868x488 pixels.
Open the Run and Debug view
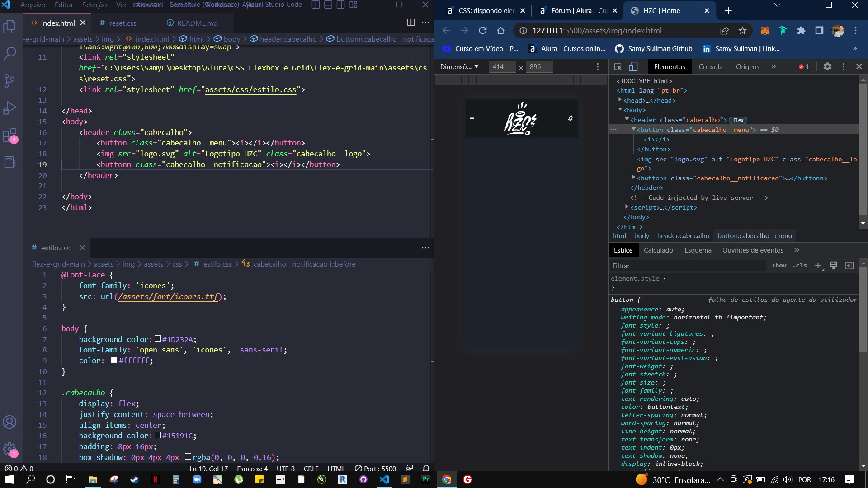click(x=9, y=108)
